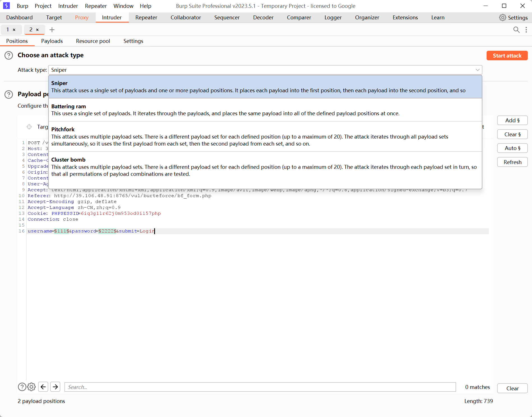Switch to the Proxy tab
Screen dimensions: 532x417
(82, 17)
